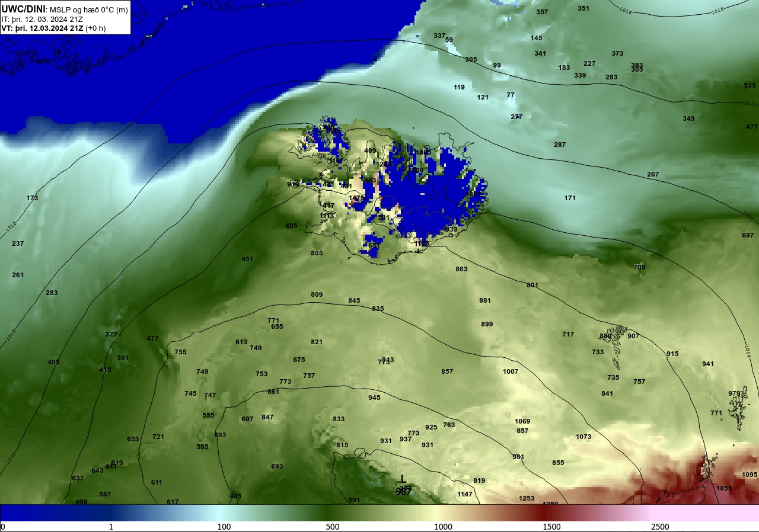Click the 899 height value

click(x=487, y=324)
